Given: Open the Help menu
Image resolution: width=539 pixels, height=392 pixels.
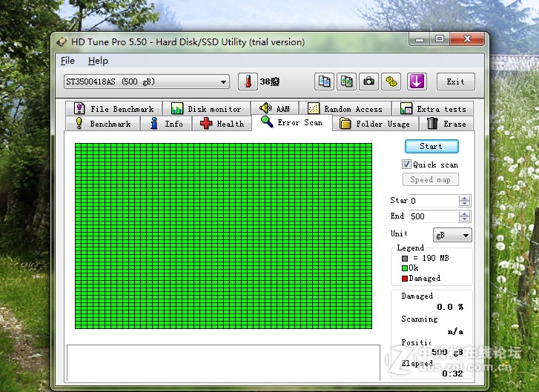Looking at the screenshot, I should (x=98, y=61).
